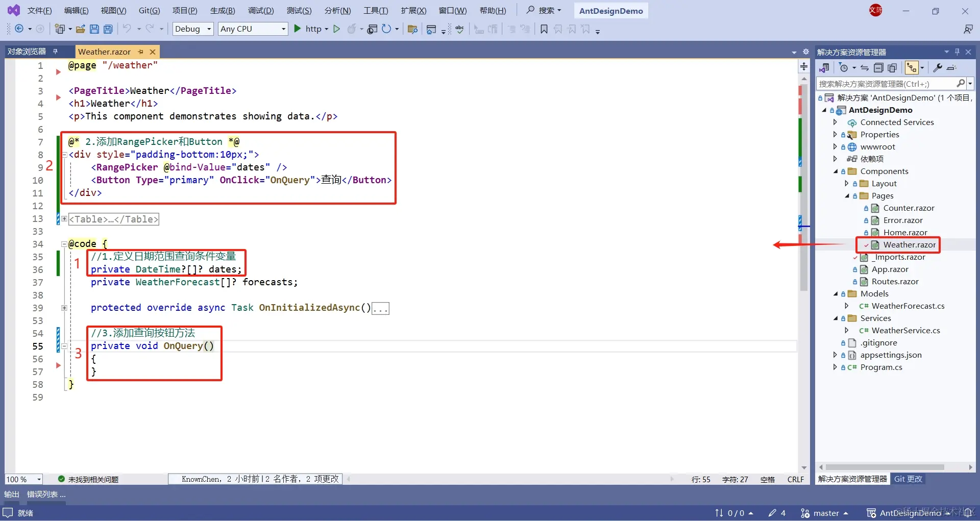Image resolution: width=980 pixels, height=521 pixels.
Task: Click into the Solution Explorer search box
Action: (886, 83)
